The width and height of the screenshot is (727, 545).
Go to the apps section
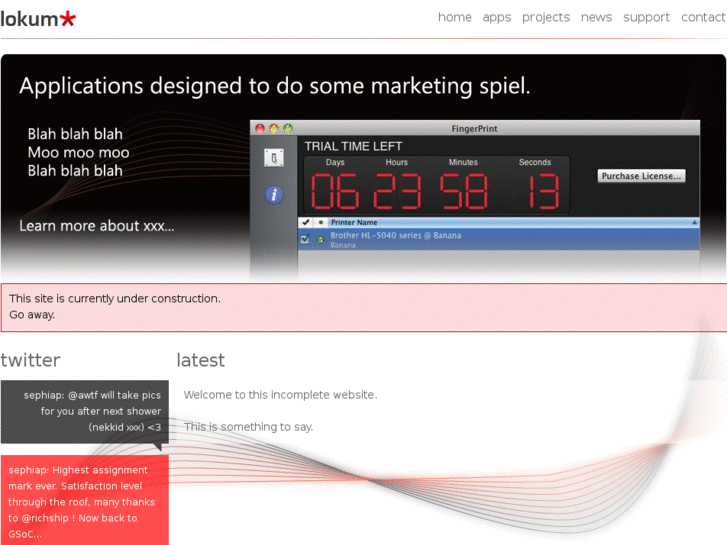pos(497,18)
